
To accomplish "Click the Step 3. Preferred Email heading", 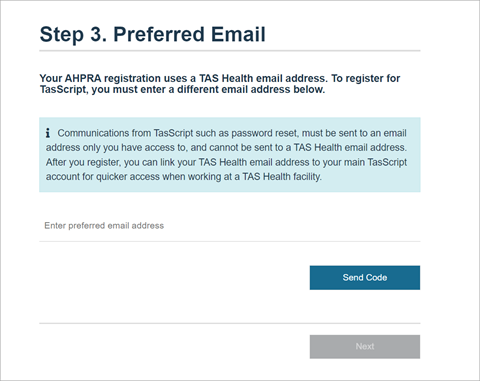I will [153, 34].
